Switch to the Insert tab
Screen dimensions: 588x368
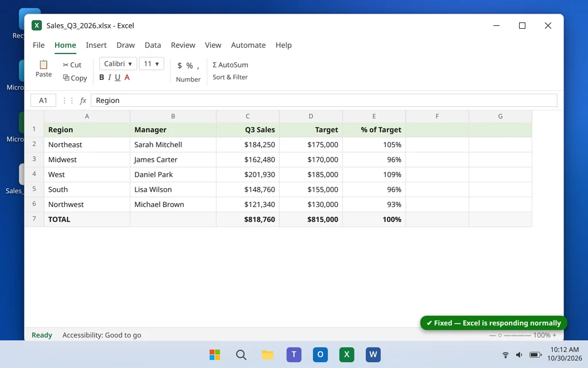[x=96, y=45]
